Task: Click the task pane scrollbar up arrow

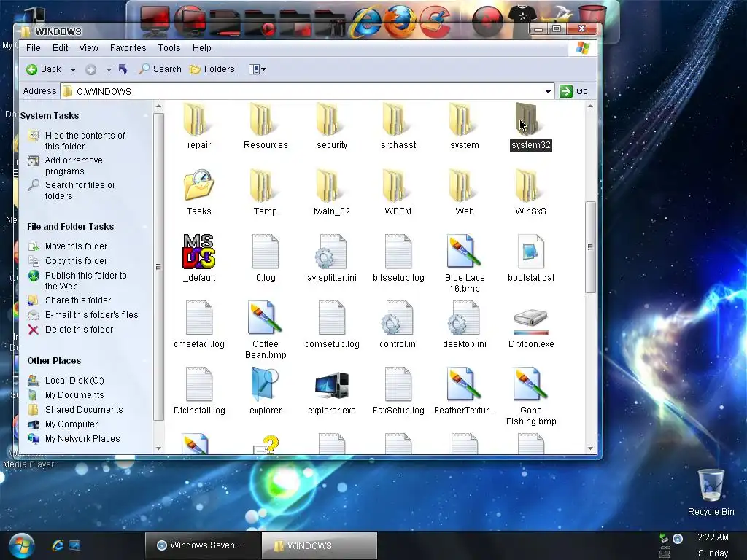Action: (158, 106)
